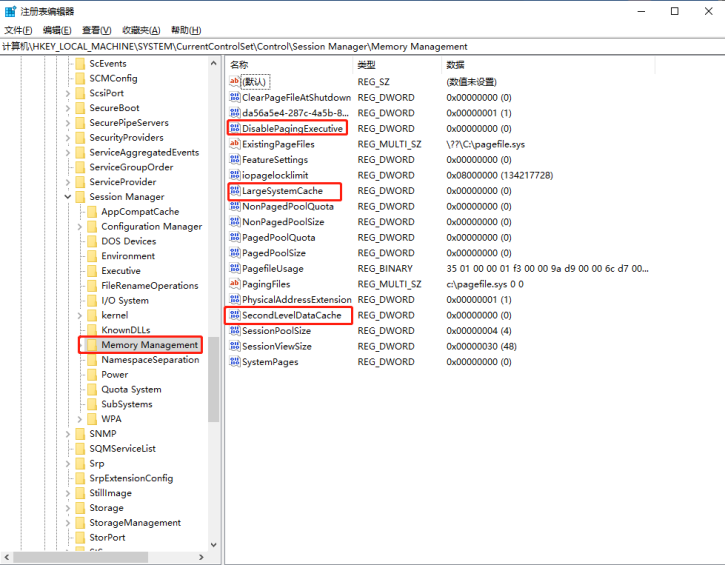This screenshot has height=565, width=725.
Task: Click the ExistingPageFiles string value icon
Action: (x=235, y=144)
